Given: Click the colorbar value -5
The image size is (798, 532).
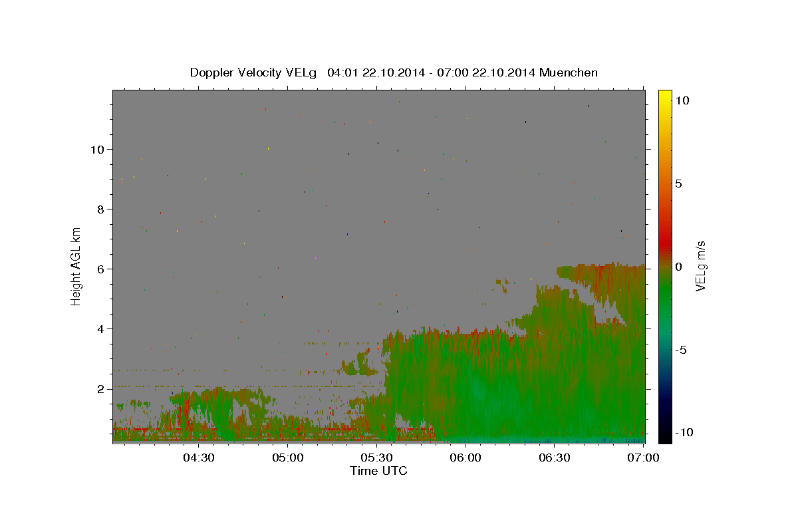Looking at the screenshot, I should (680, 350).
